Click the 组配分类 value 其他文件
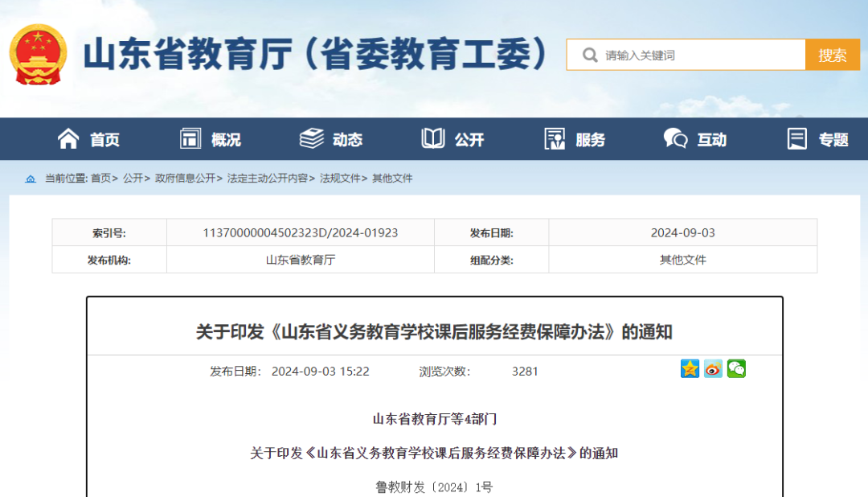 tap(682, 260)
